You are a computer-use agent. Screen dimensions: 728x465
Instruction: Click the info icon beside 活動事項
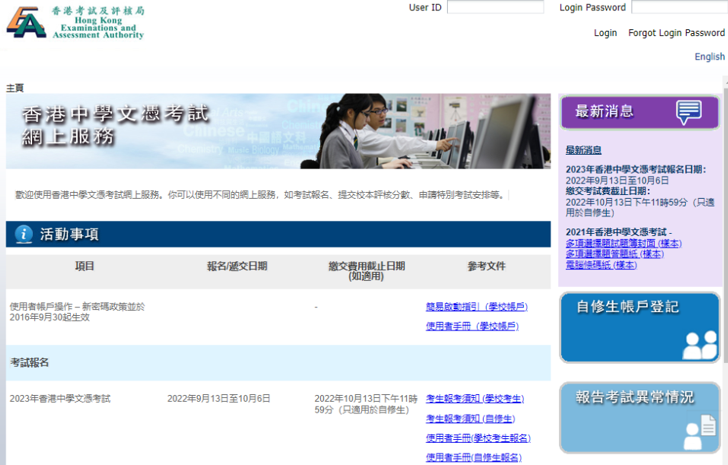tap(23, 234)
